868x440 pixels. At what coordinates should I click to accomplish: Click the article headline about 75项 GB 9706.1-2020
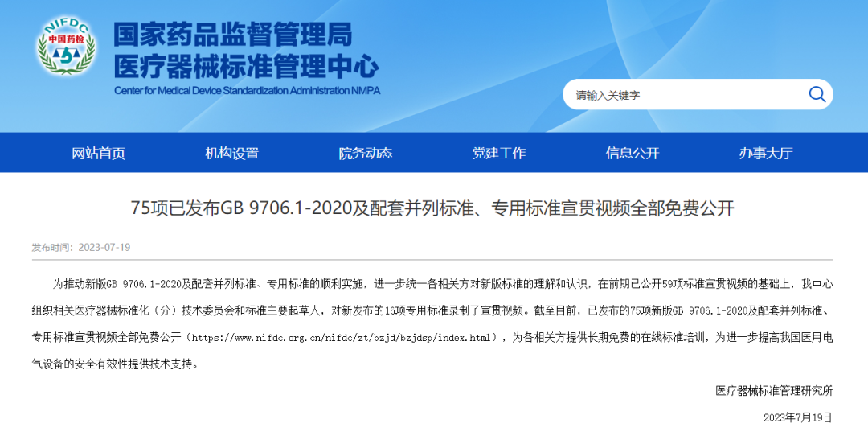(432, 209)
